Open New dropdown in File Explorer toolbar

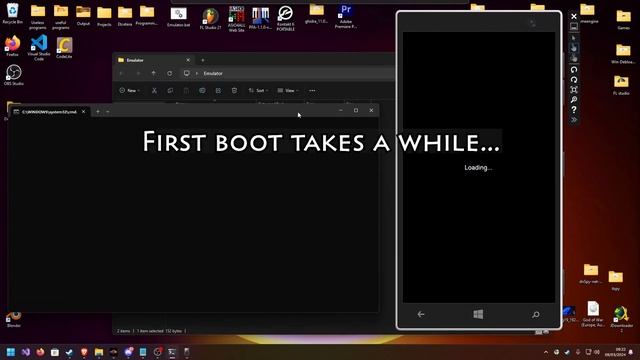[x=129, y=90]
